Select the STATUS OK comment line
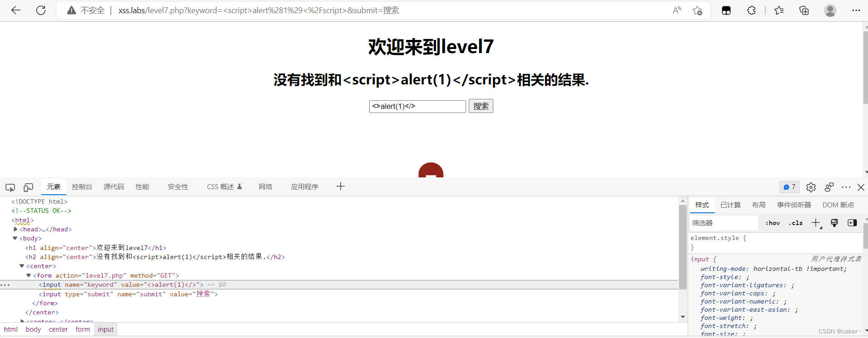The height and width of the screenshot is (338, 868). click(41, 211)
